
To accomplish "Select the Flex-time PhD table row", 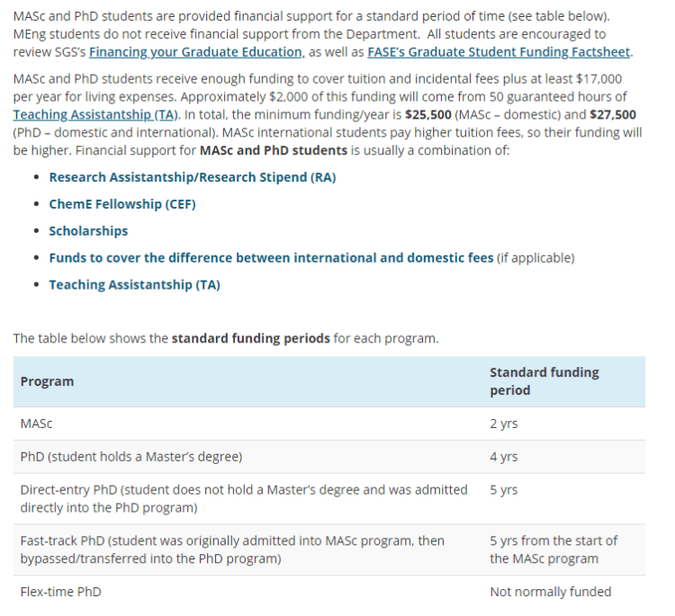I will [60, 592].
